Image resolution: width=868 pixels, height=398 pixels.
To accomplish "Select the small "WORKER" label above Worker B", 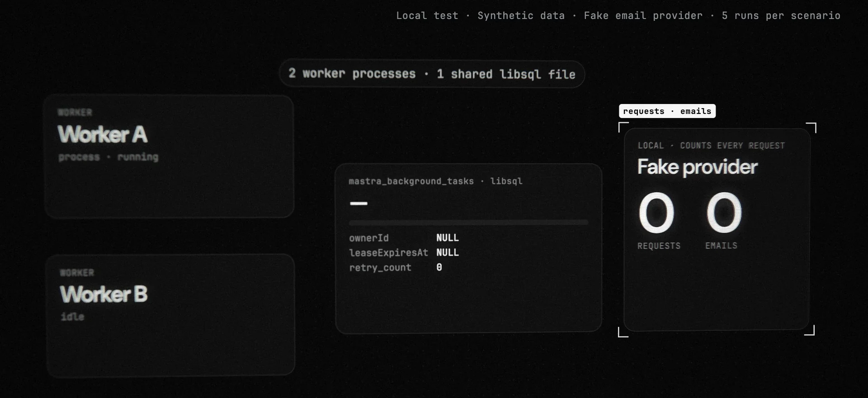I will click(x=77, y=273).
